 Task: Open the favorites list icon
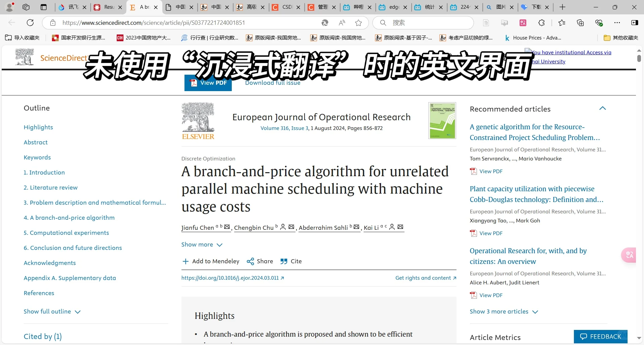point(562,23)
